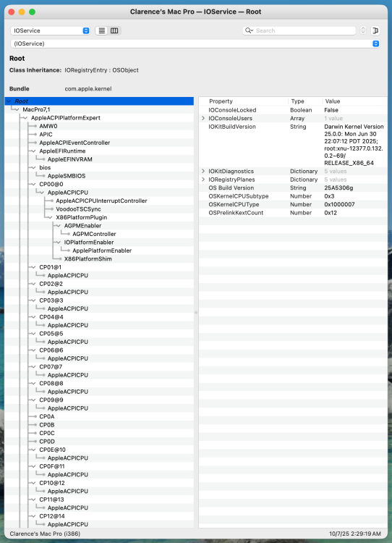Collapse the CP01@1 node
Viewport: 392px width, 543px height.
34,267
